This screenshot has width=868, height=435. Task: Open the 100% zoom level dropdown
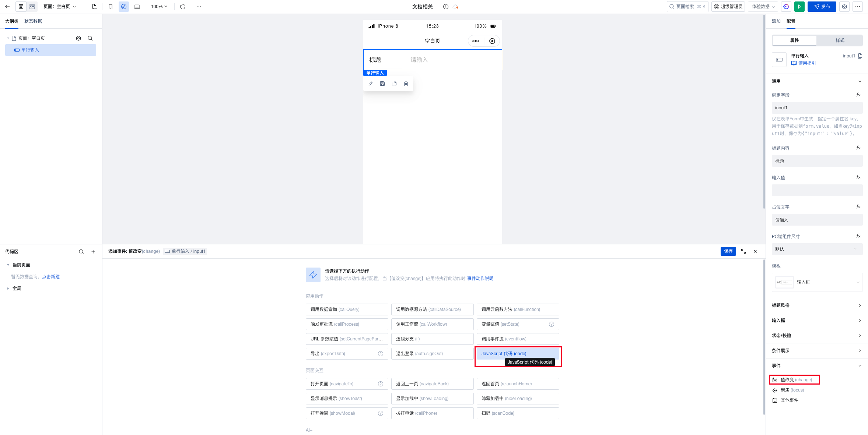pyautogui.click(x=159, y=7)
